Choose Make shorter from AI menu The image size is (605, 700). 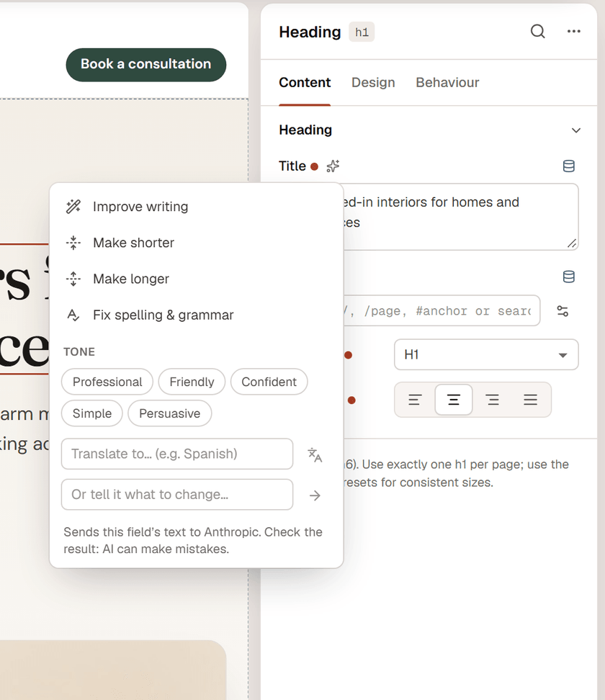click(197, 243)
